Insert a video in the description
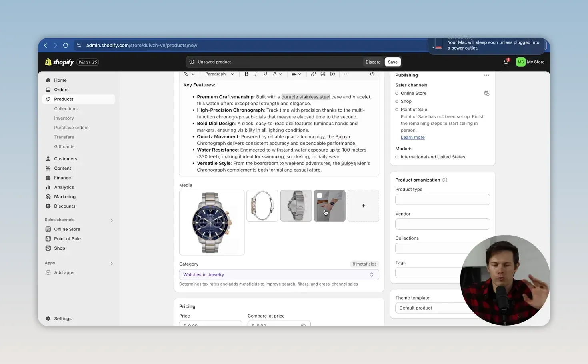Screen dimensions: 588x364 point(332,74)
